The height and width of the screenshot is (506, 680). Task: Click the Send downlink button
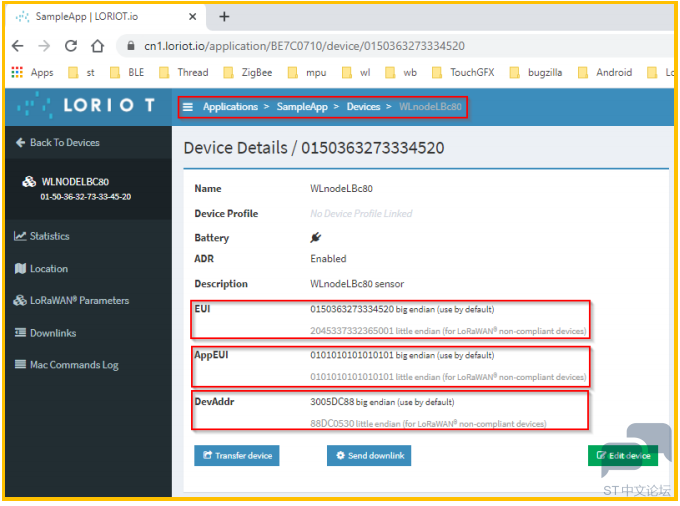tap(369, 456)
